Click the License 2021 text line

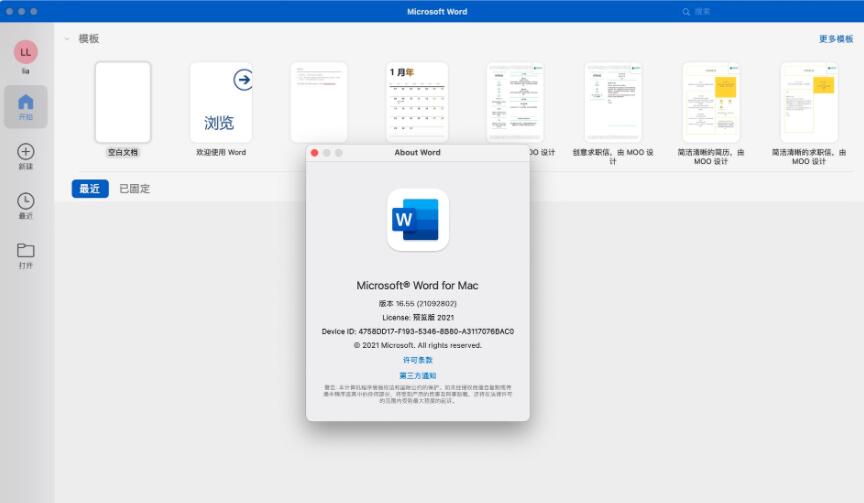[418, 317]
